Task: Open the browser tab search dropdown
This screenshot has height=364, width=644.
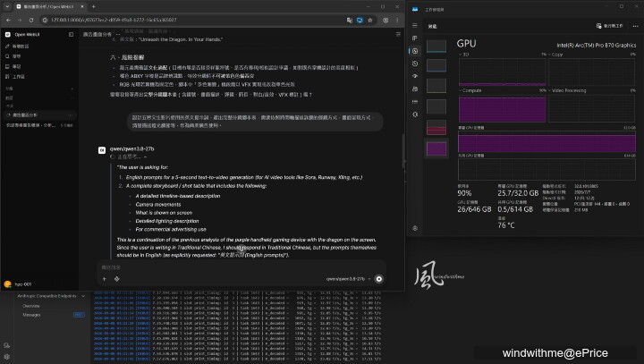Action: [7, 6]
